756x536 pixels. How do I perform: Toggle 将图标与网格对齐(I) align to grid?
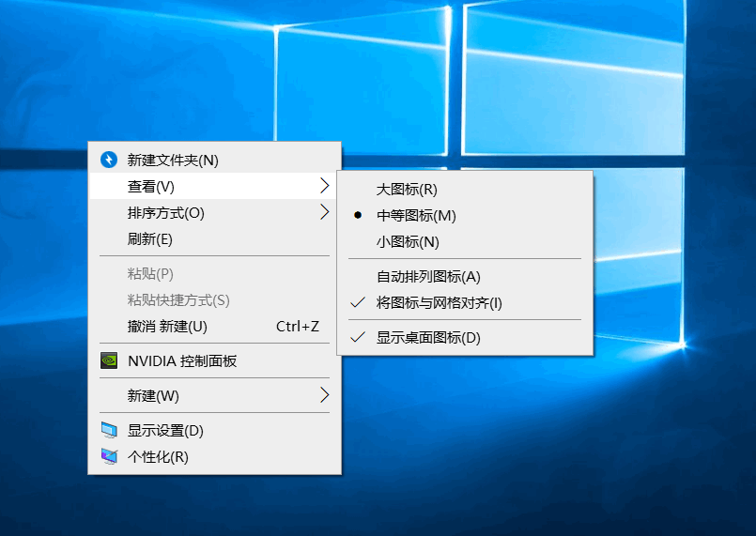pos(465,302)
